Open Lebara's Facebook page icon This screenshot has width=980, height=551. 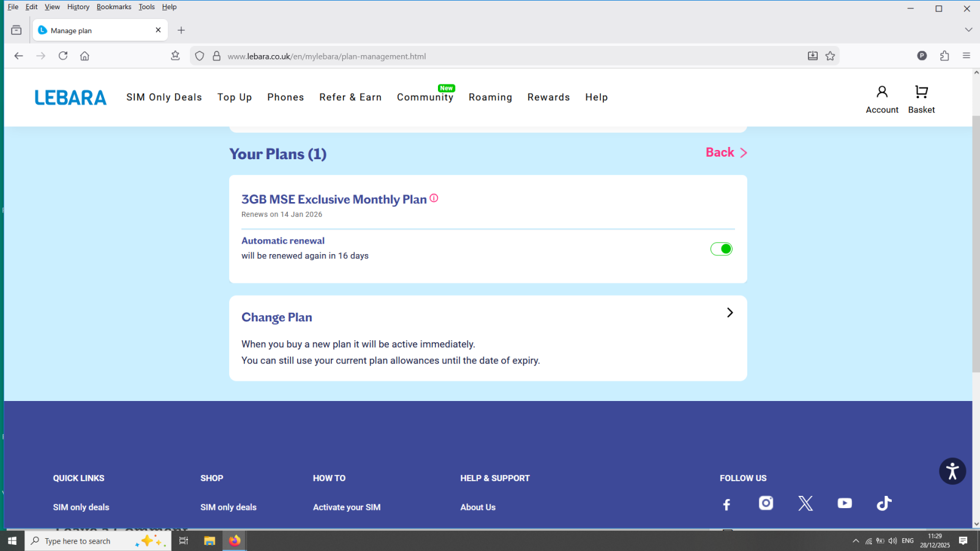pyautogui.click(x=726, y=504)
